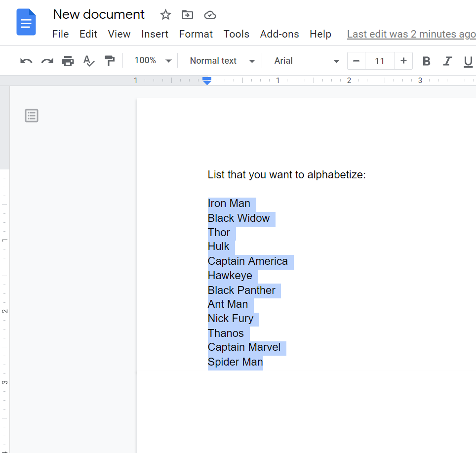Viewport: 476px width, 453px height.
Task: Toggle bold formatting
Action: point(426,61)
